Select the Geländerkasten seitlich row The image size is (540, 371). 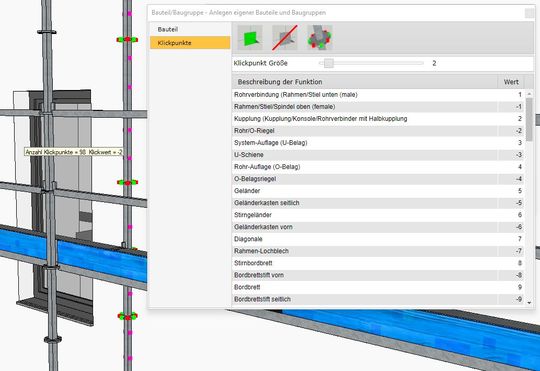(378, 203)
